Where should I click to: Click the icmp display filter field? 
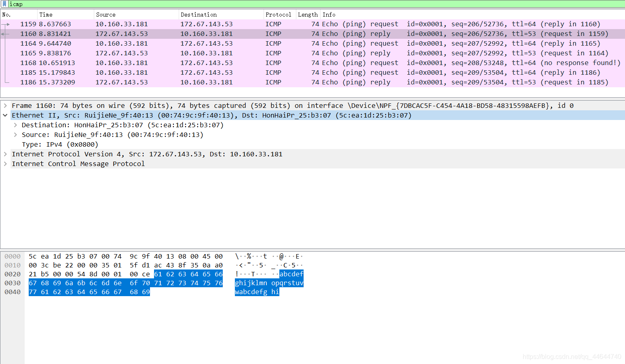[317, 4]
